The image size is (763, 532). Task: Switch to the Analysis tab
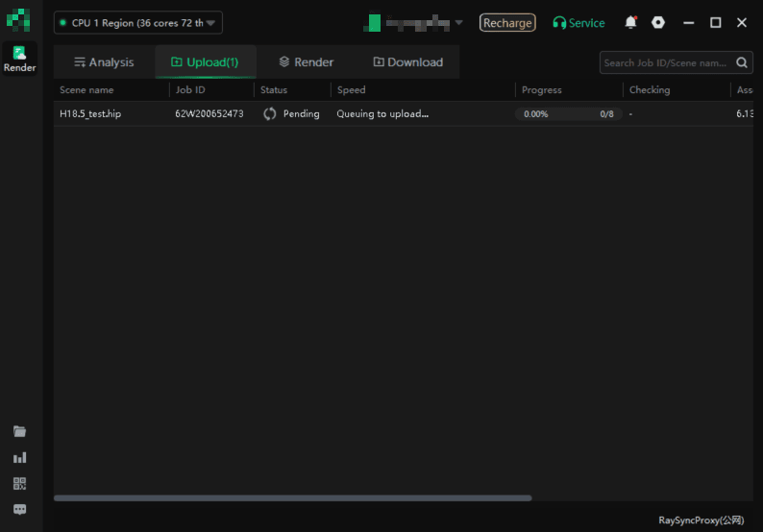(104, 62)
